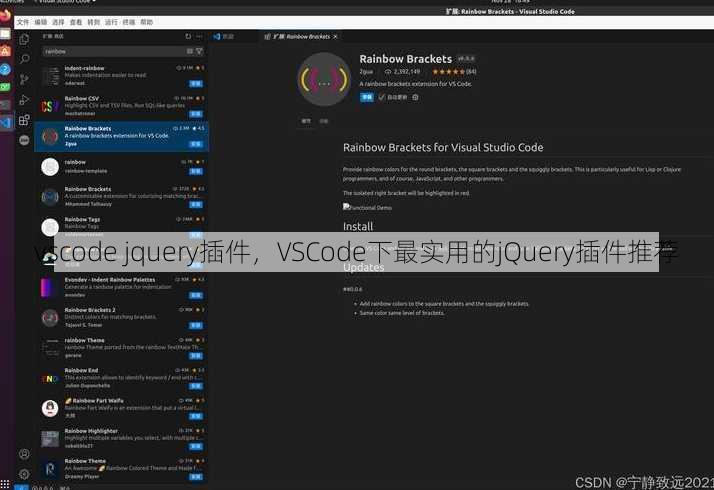
Task: Click the Rainbow CSV extension icon
Action: (50, 107)
